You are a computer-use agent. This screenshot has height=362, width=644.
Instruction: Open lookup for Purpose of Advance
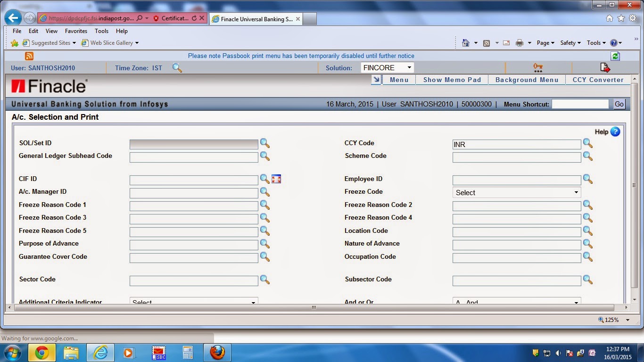pos(265,244)
